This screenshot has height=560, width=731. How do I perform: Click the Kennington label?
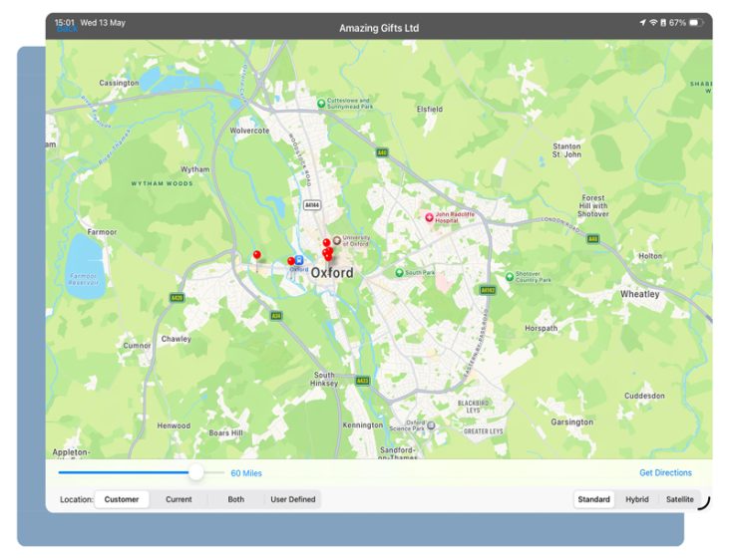363,424
